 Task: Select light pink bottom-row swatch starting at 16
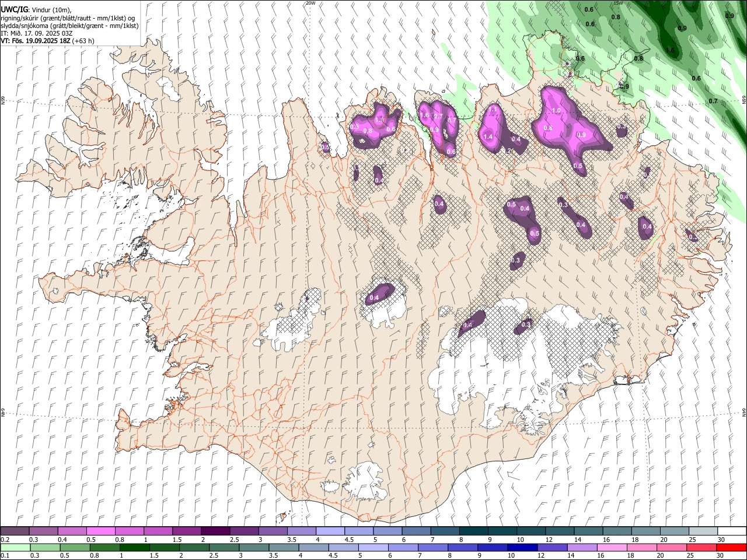[612, 547]
